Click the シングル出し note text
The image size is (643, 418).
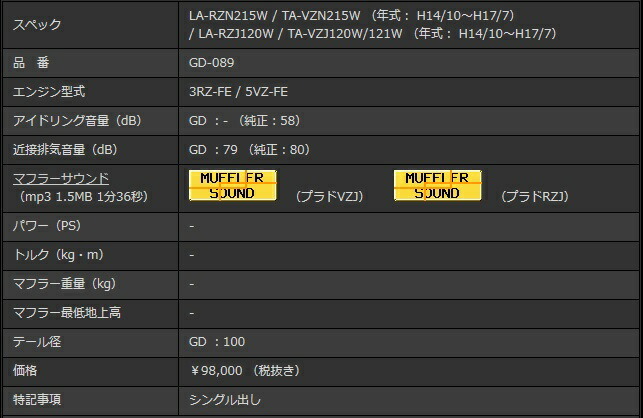225,400
